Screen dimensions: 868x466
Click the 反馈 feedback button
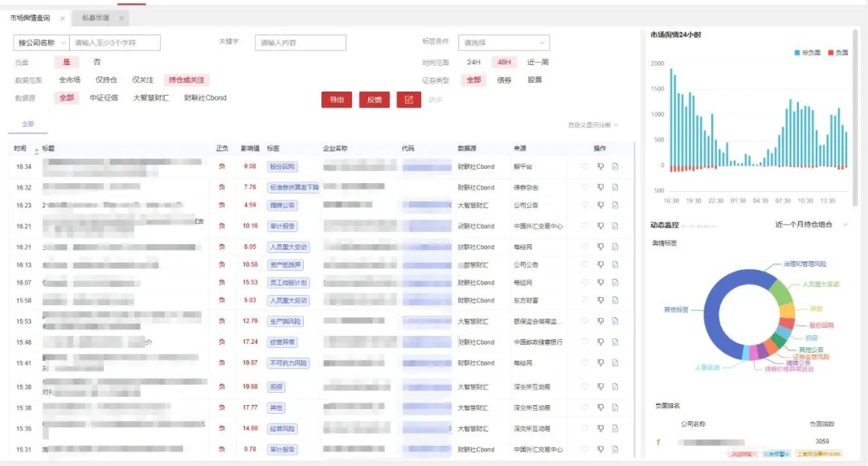point(373,100)
